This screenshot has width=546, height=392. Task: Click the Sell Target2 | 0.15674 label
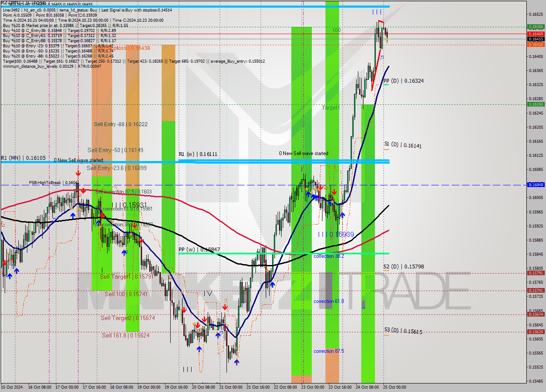coord(128,318)
